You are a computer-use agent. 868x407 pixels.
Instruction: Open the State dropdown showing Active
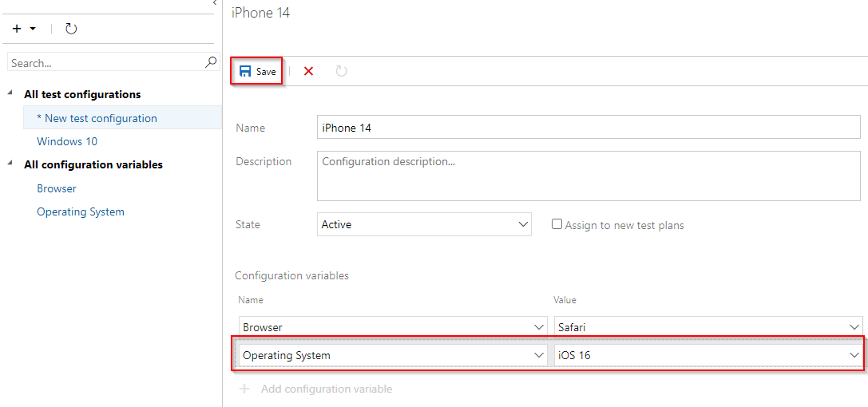tap(424, 224)
